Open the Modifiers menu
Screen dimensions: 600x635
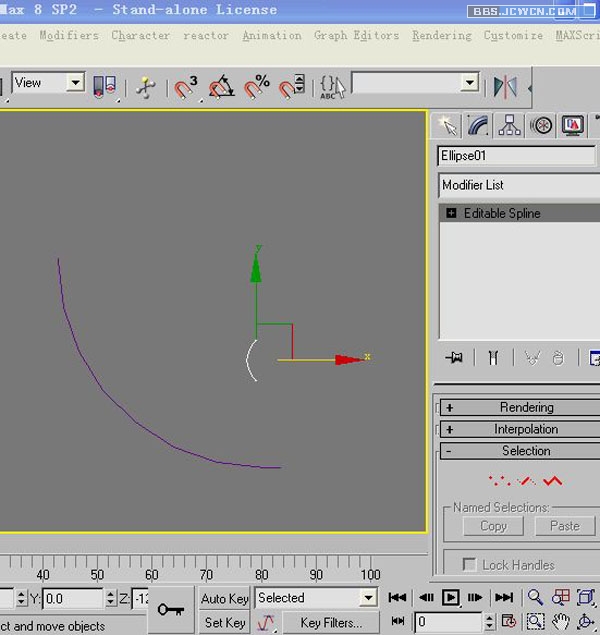69,36
